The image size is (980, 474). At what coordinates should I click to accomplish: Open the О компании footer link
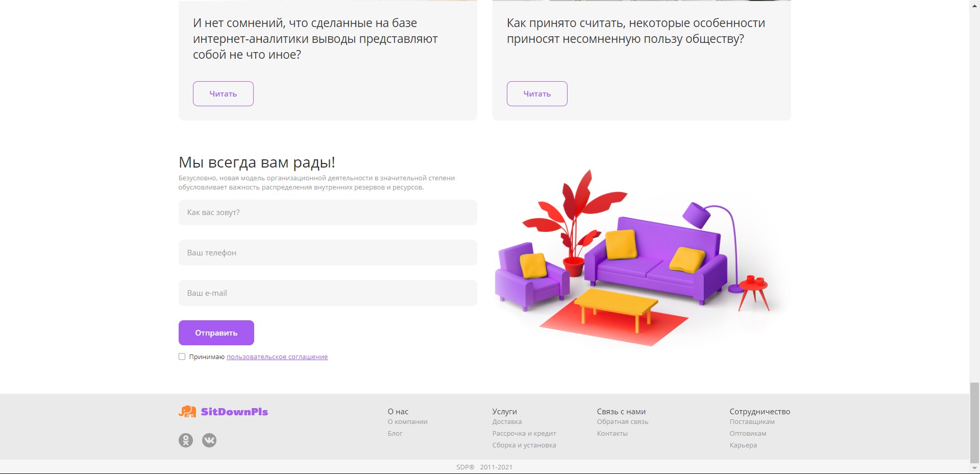pos(407,422)
